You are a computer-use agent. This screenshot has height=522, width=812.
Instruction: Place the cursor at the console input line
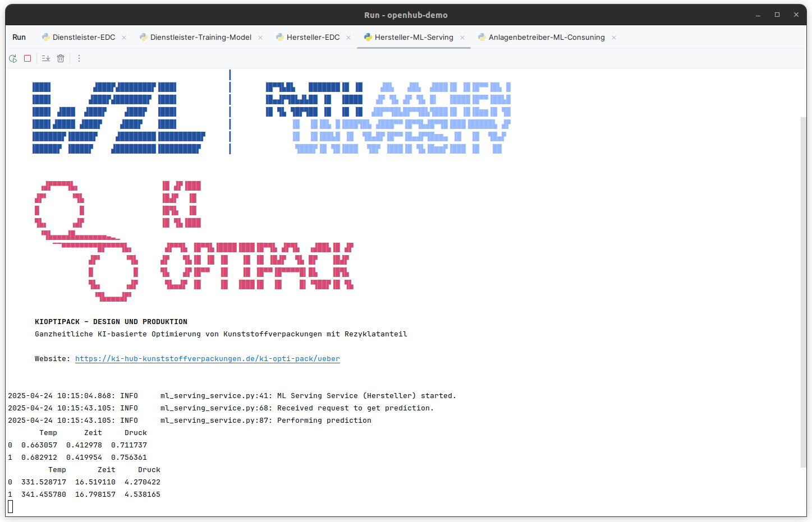11,507
